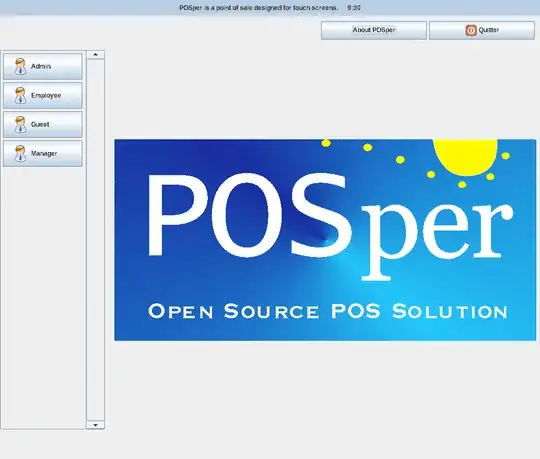
Task: Click the user list scroll up arrow
Action: tap(95, 55)
